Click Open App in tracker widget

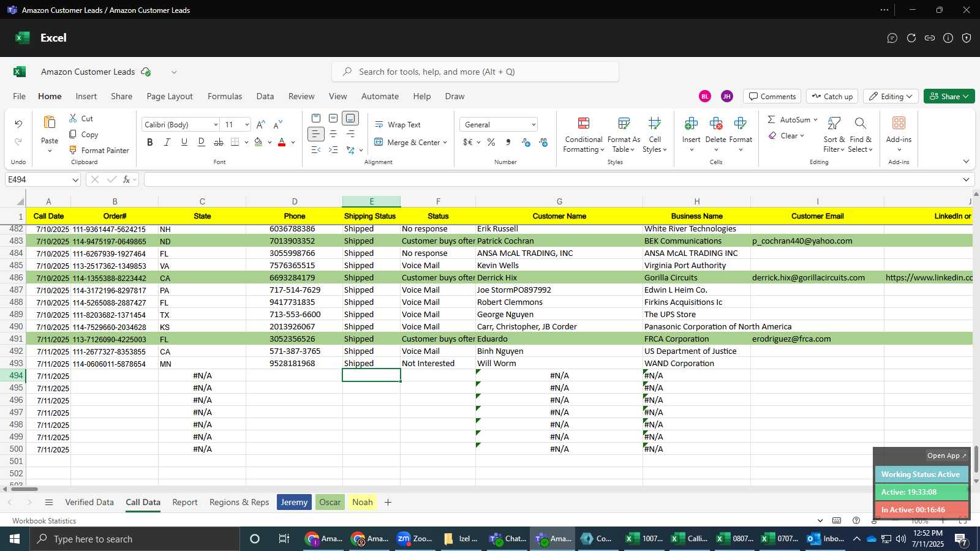click(x=946, y=455)
